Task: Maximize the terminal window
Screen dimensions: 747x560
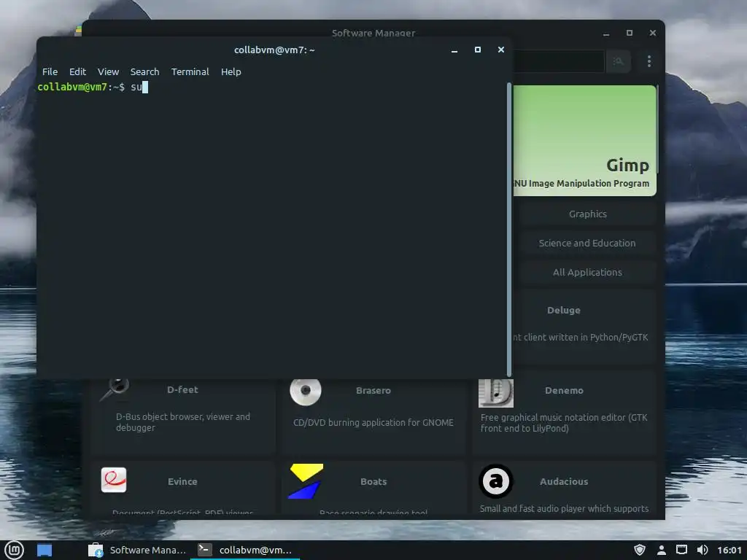Action: point(477,50)
